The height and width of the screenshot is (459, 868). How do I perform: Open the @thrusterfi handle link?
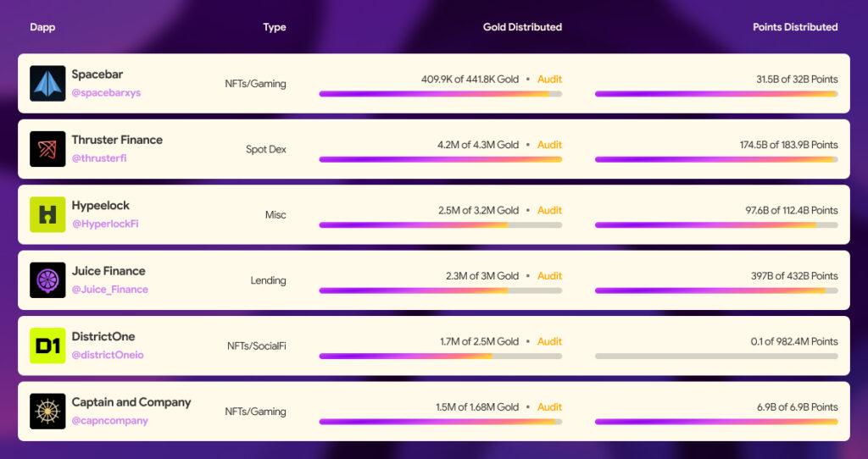click(99, 158)
